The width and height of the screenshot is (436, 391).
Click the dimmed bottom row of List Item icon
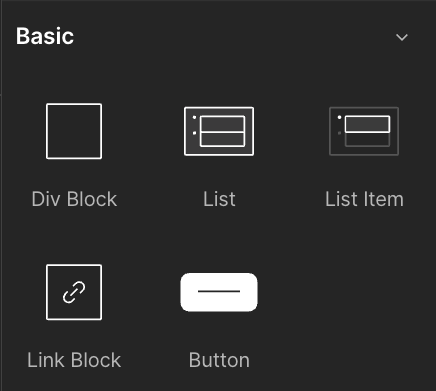(367, 140)
